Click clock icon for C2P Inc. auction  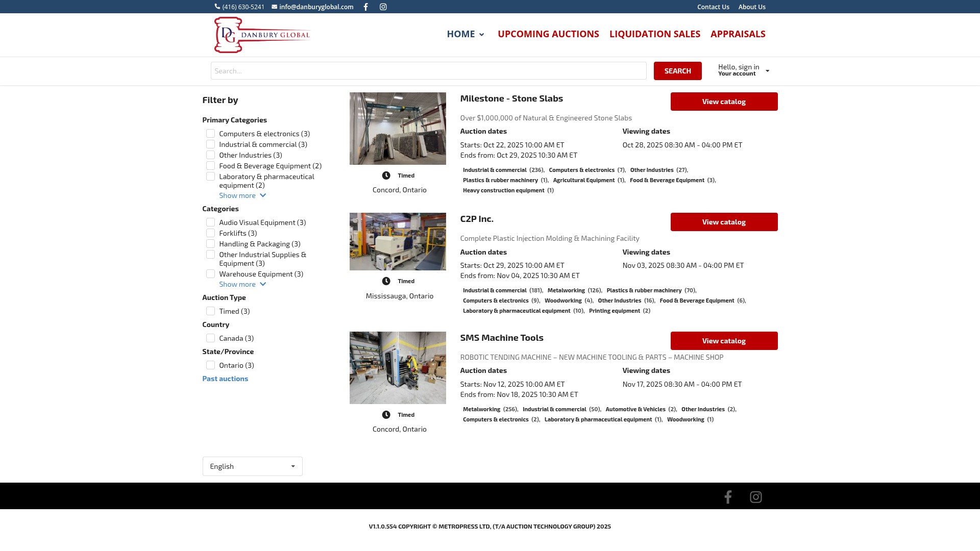[386, 281]
